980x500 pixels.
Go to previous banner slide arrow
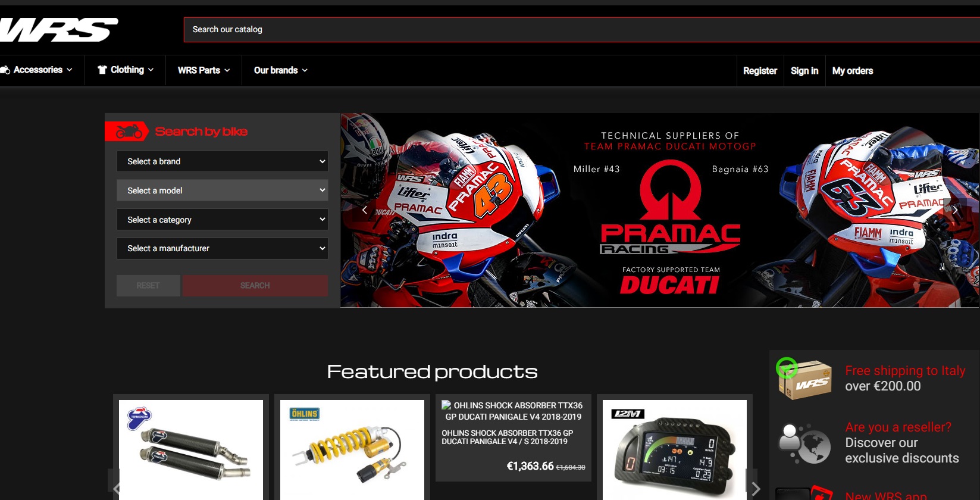click(x=365, y=210)
